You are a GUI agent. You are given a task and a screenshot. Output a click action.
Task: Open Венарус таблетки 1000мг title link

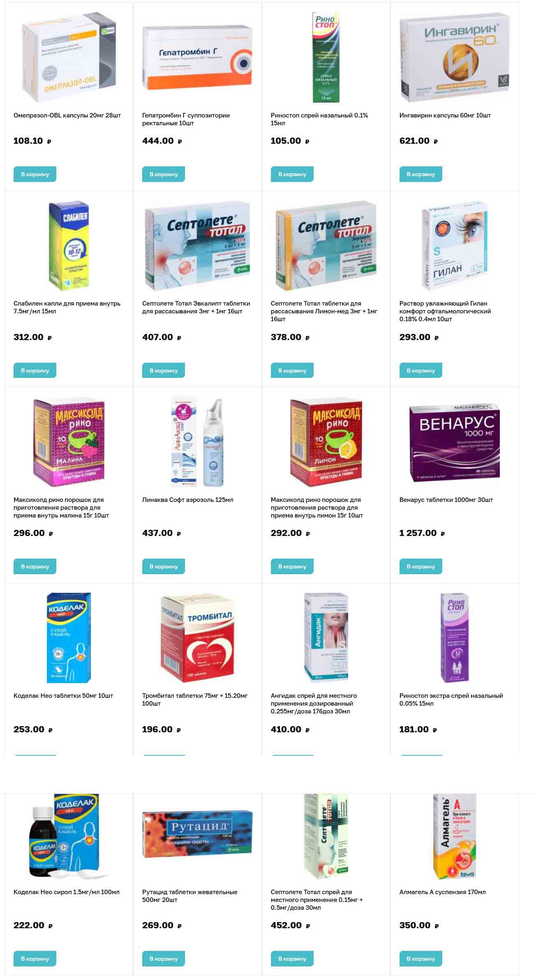446,500
